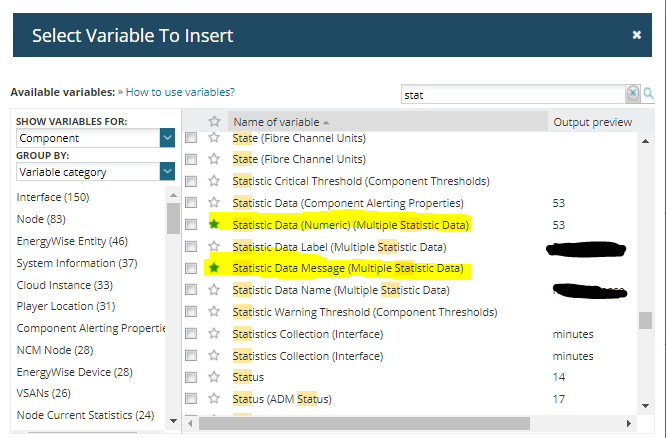
Task: Star the Statistic Critical Threshold variable
Action: click(x=214, y=181)
